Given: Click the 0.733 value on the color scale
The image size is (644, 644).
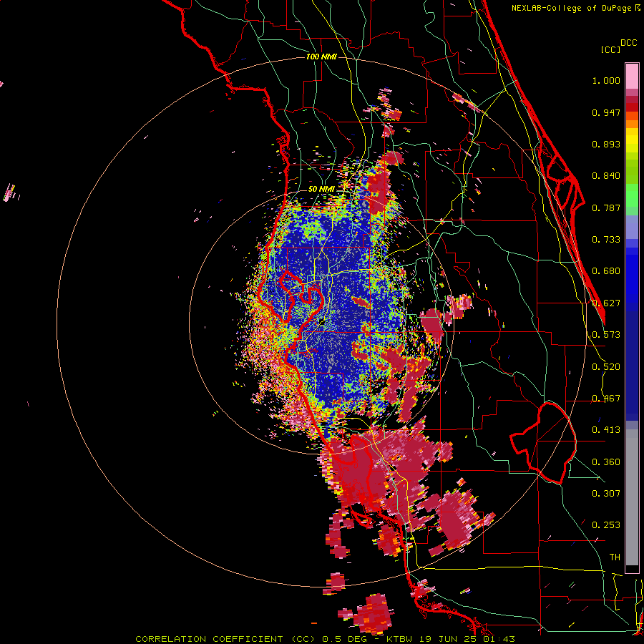Looking at the screenshot, I should 606,240.
